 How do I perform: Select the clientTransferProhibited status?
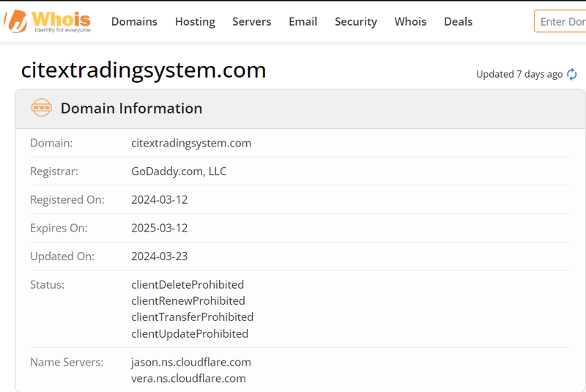tap(193, 317)
